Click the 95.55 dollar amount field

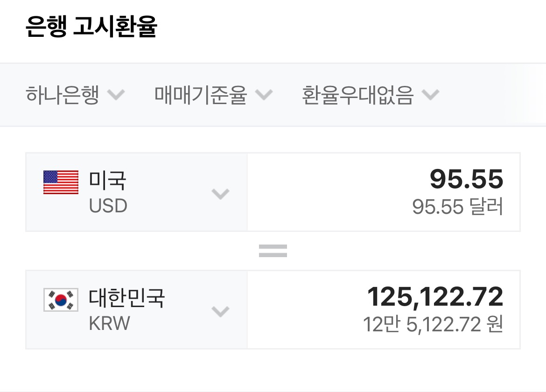click(466, 179)
